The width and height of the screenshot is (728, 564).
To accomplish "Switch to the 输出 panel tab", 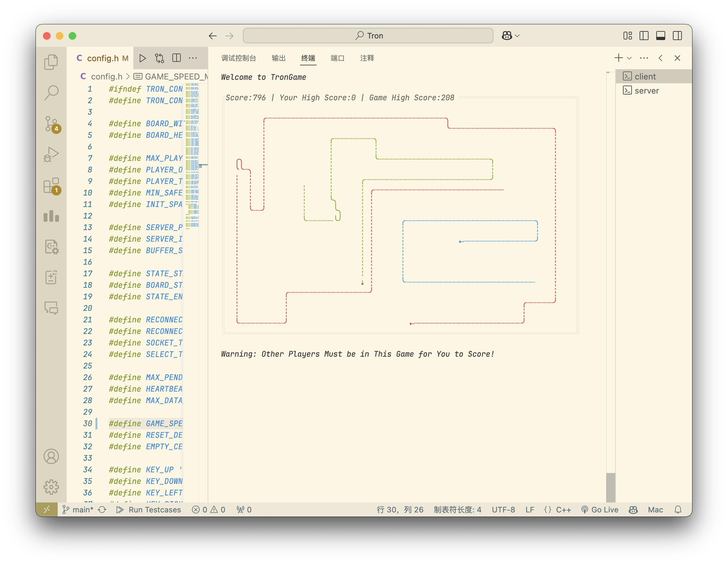I will click(x=278, y=58).
